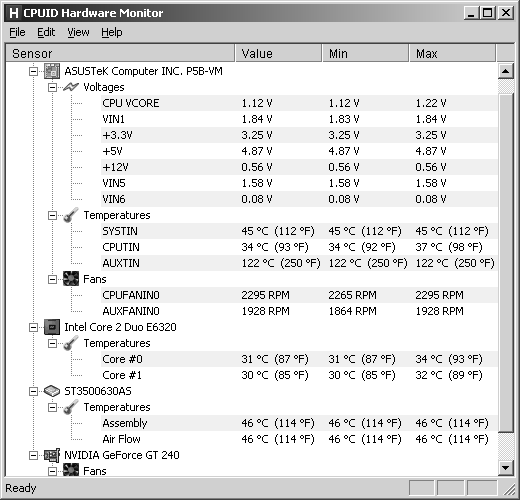Click the motherboard Fans icon
This screenshot has width=520, height=500.
coord(71,279)
